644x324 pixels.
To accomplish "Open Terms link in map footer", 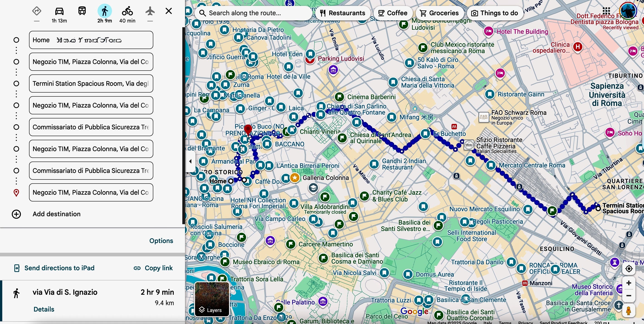I will pos(505,322).
